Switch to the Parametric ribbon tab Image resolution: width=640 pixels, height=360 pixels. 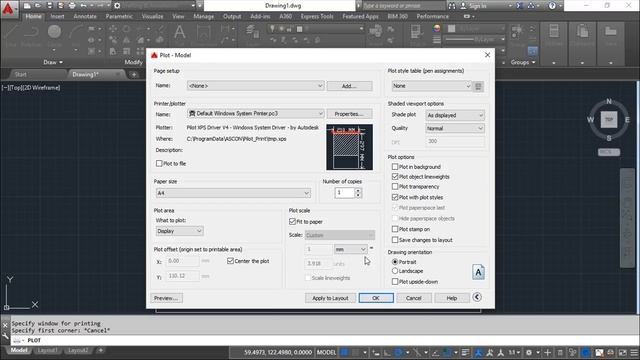click(119, 16)
